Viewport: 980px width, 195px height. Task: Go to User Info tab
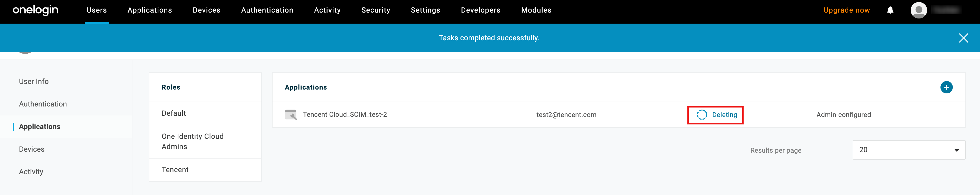(34, 81)
